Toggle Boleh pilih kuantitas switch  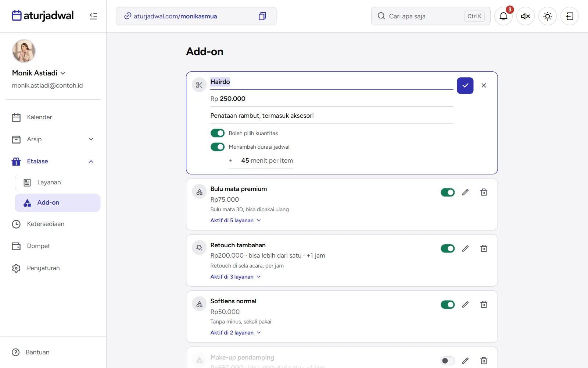pyautogui.click(x=218, y=133)
